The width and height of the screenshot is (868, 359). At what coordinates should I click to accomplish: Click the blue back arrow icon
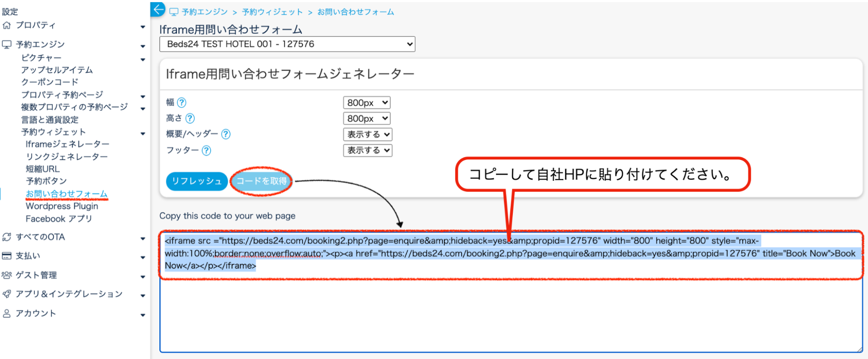(158, 9)
